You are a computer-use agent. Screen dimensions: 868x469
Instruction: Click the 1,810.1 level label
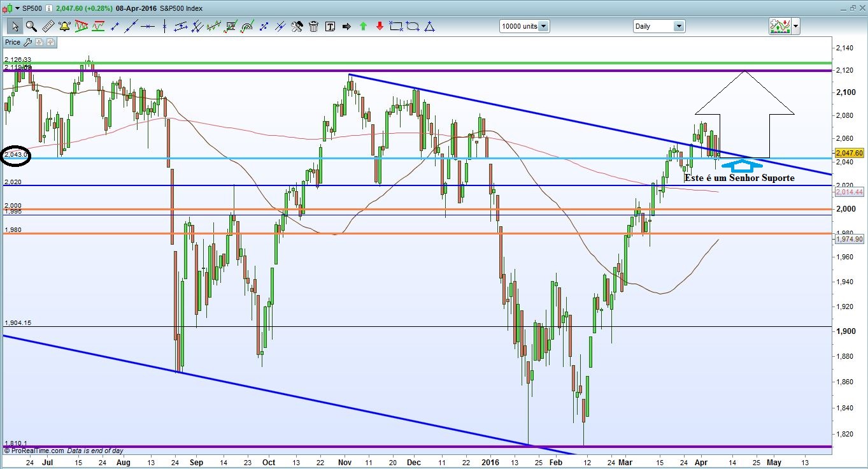(x=15, y=443)
